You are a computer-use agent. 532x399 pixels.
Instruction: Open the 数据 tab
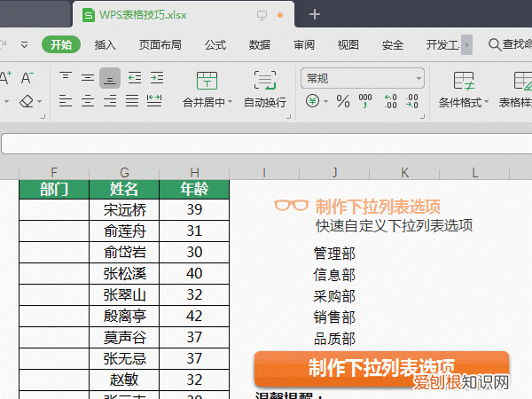click(260, 45)
